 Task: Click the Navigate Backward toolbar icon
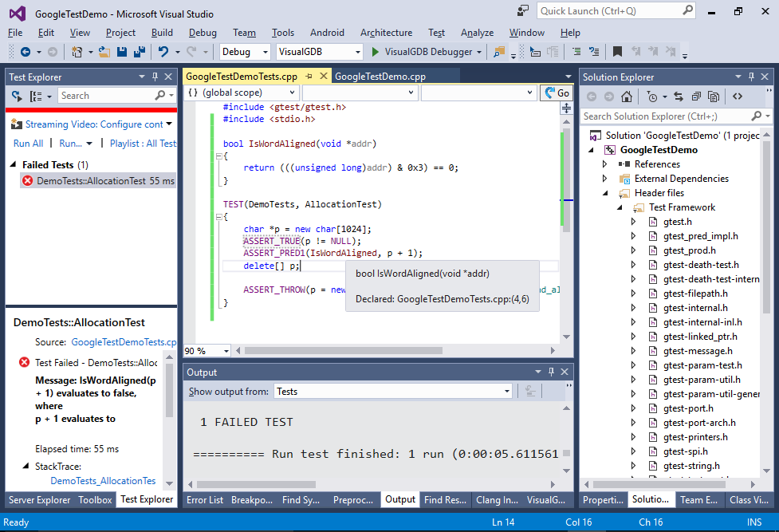[x=26, y=52]
